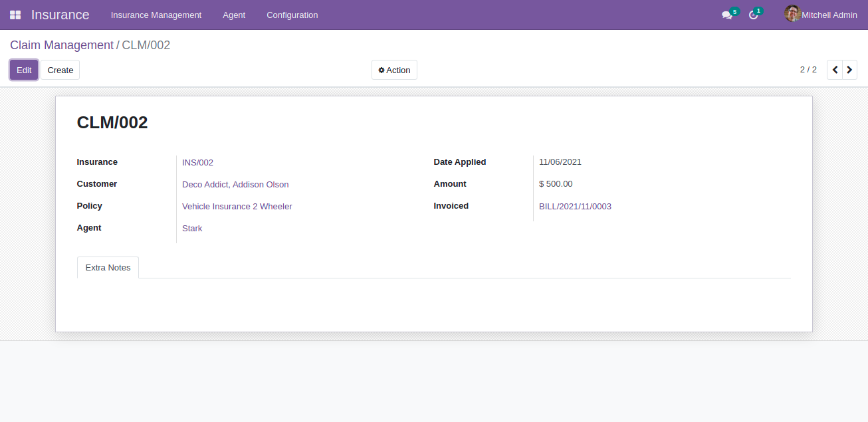Screen dimensions: 868x422
Task: Open the conversations chat bubble icon
Action: tap(727, 15)
